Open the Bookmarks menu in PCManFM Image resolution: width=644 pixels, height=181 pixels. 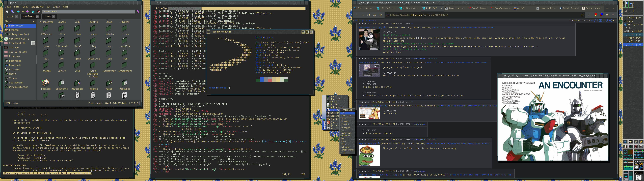pyautogui.click(x=37, y=7)
